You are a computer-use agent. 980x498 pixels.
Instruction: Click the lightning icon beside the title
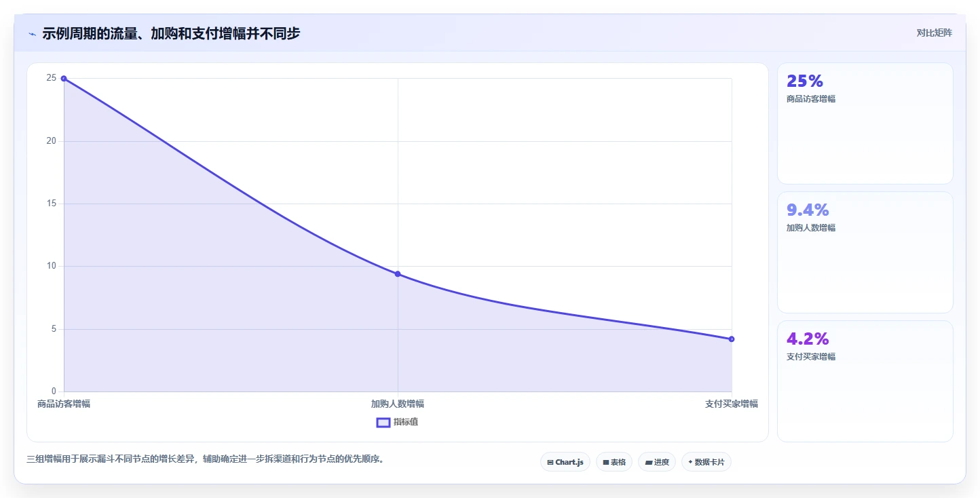(32, 34)
